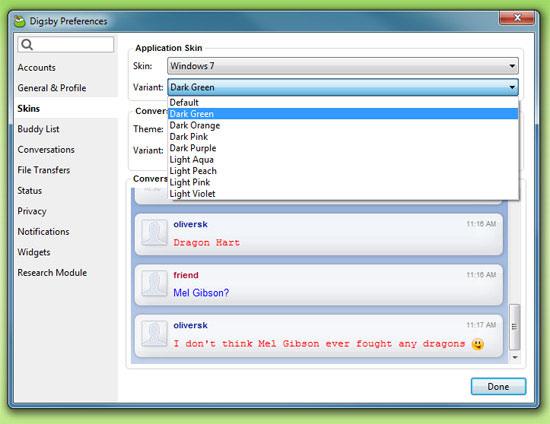550x424 pixels.
Task: Go to Buddy List settings
Action: point(38,129)
